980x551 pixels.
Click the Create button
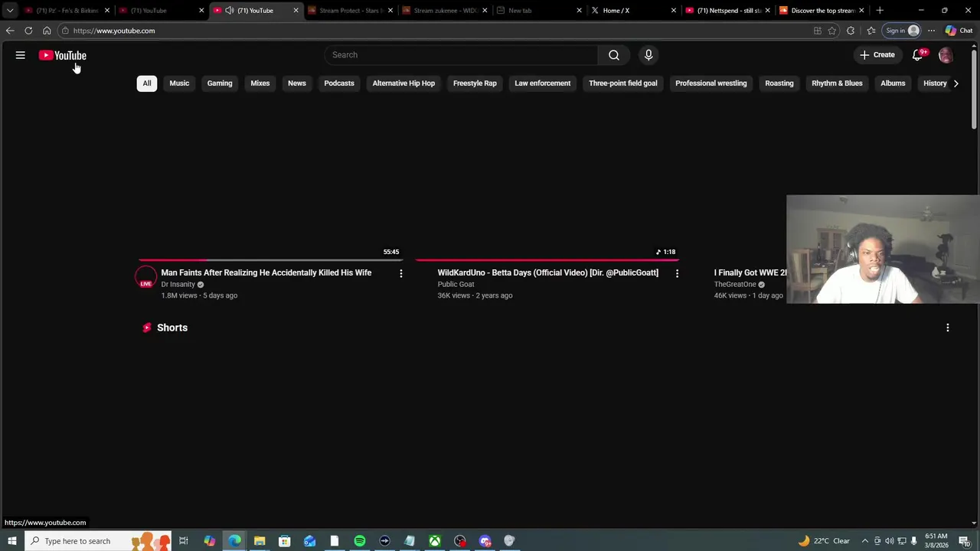coord(877,55)
